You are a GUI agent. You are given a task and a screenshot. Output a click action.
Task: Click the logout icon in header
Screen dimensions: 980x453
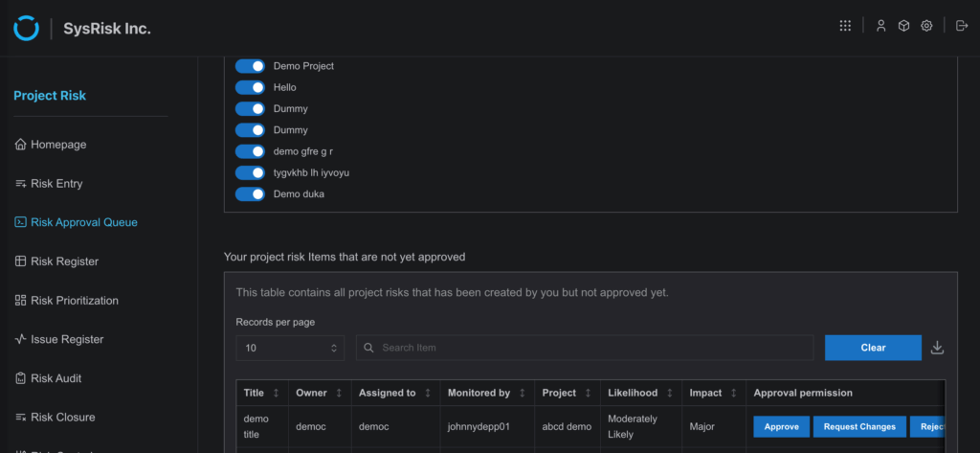pyautogui.click(x=962, y=26)
